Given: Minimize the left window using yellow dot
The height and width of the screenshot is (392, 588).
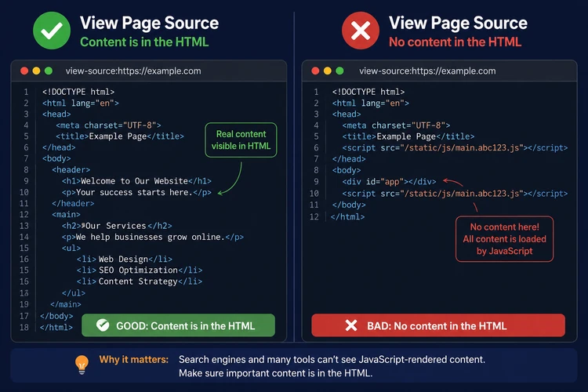Looking at the screenshot, I should pos(36,71).
